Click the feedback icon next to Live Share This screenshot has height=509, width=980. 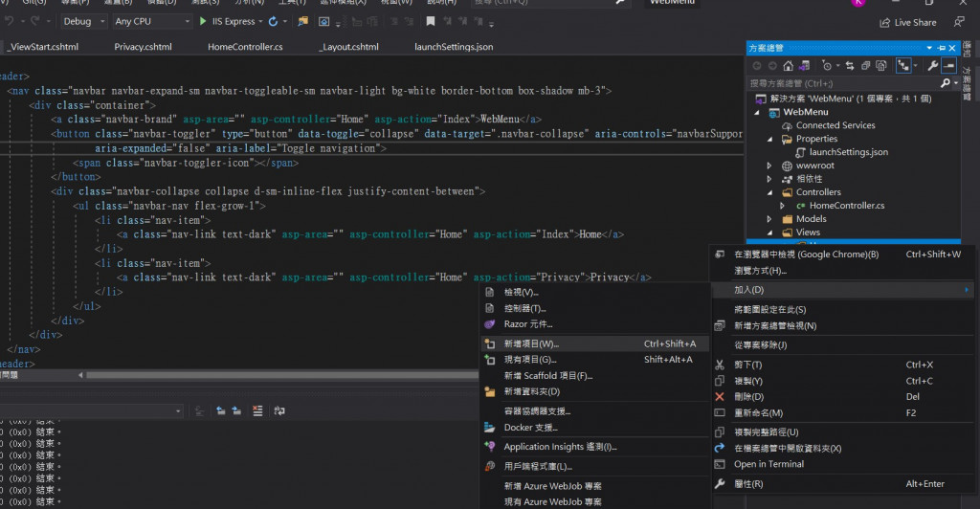(x=959, y=22)
